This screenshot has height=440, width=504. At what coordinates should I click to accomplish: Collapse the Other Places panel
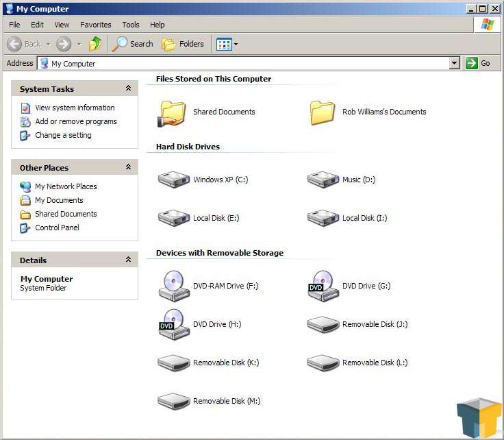(x=128, y=167)
